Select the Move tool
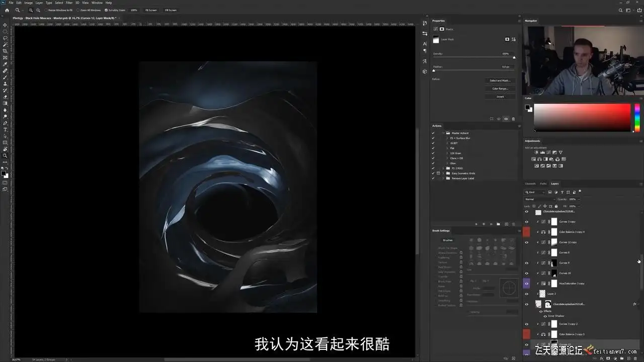 click(x=6, y=25)
